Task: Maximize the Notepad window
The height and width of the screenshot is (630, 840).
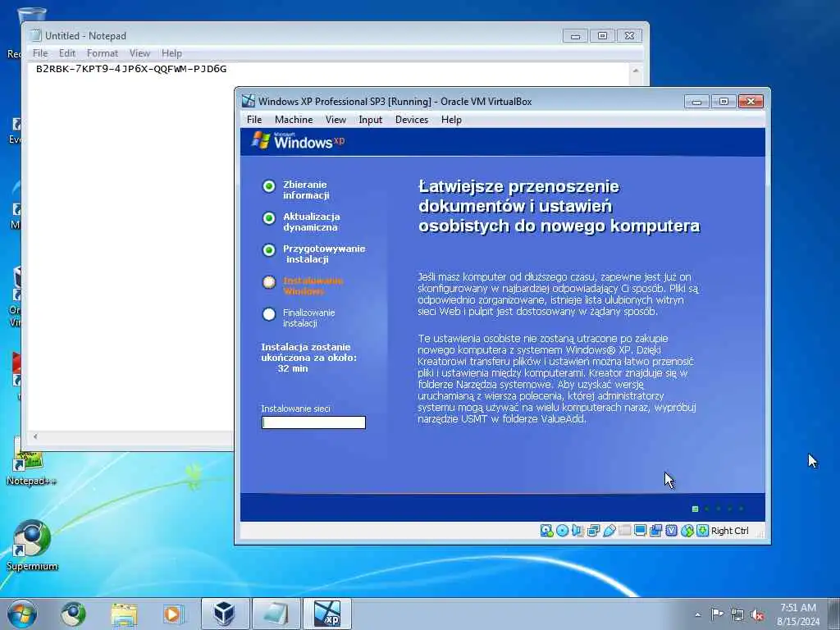Action: point(602,36)
